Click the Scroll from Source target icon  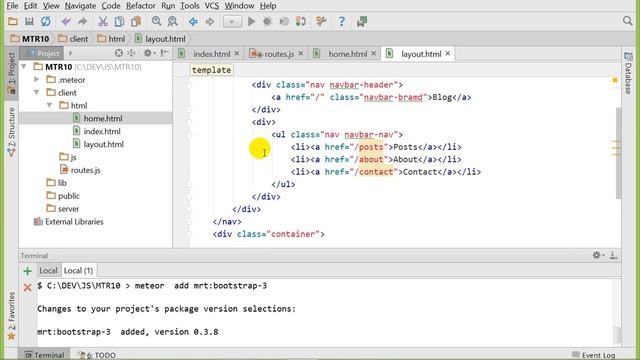coord(118,53)
